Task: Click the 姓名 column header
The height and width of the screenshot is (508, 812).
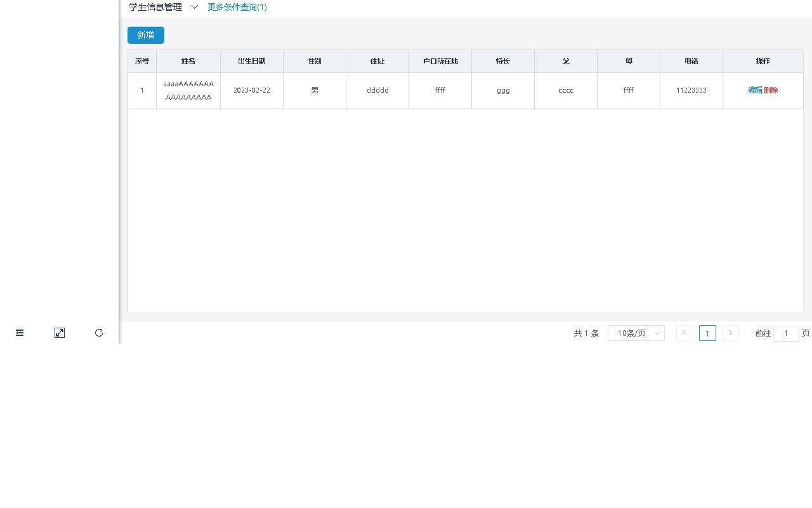Action: [x=188, y=62]
